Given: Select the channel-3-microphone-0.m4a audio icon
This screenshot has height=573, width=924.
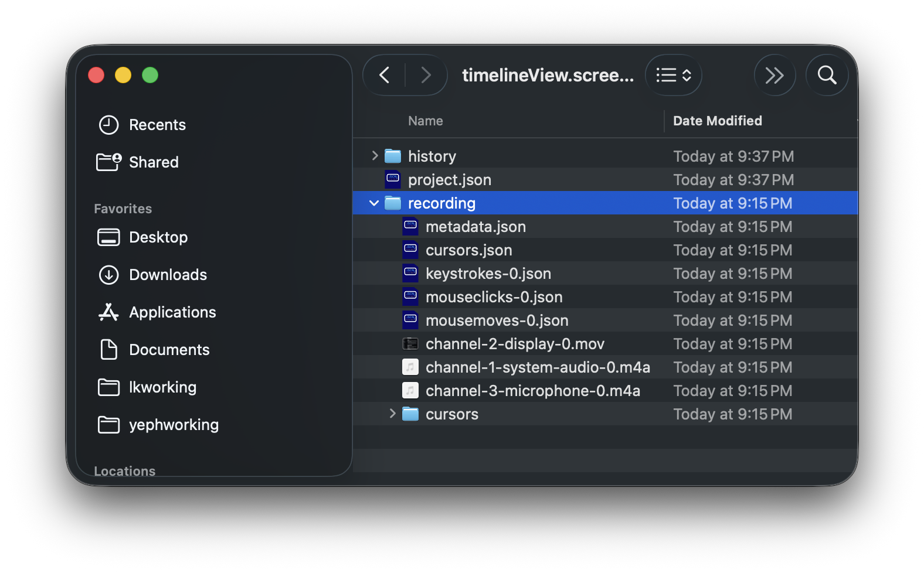Looking at the screenshot, I should 410,390.
